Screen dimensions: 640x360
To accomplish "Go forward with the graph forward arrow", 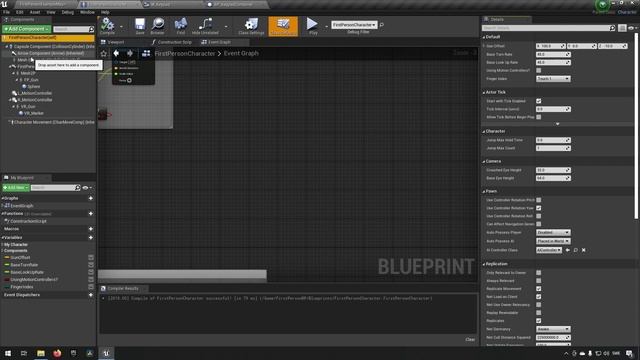I will tap(130, 53).
